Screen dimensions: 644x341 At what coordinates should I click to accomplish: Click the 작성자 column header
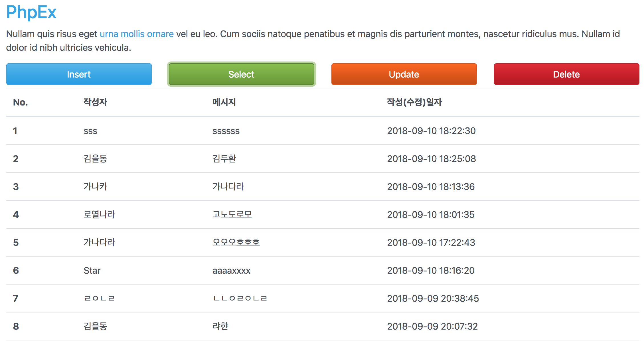95,102
